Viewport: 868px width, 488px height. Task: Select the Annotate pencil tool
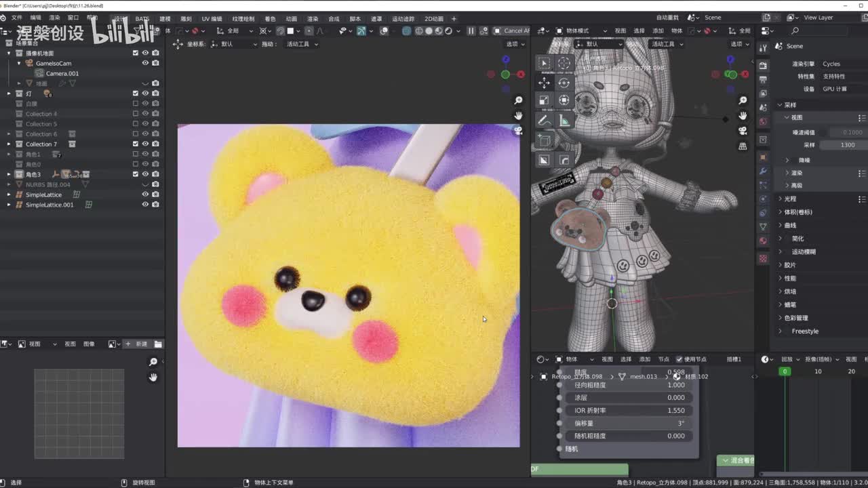tap(544, 121)
